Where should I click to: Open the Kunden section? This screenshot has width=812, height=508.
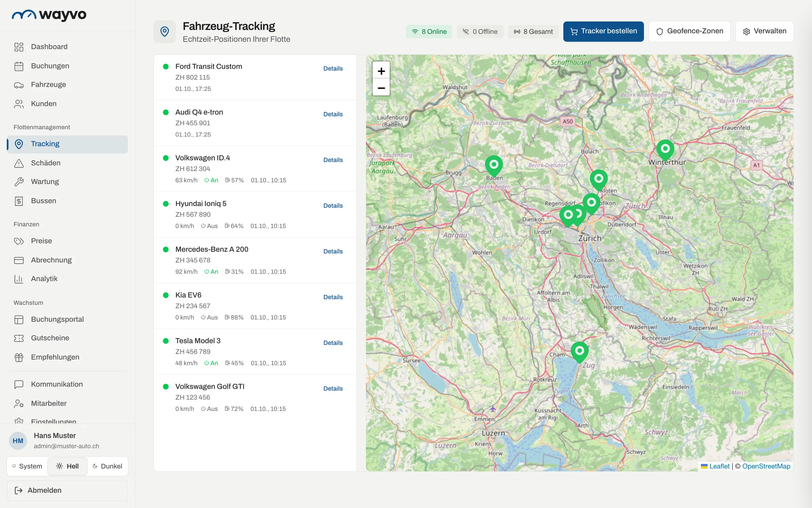tap(67, 104)
